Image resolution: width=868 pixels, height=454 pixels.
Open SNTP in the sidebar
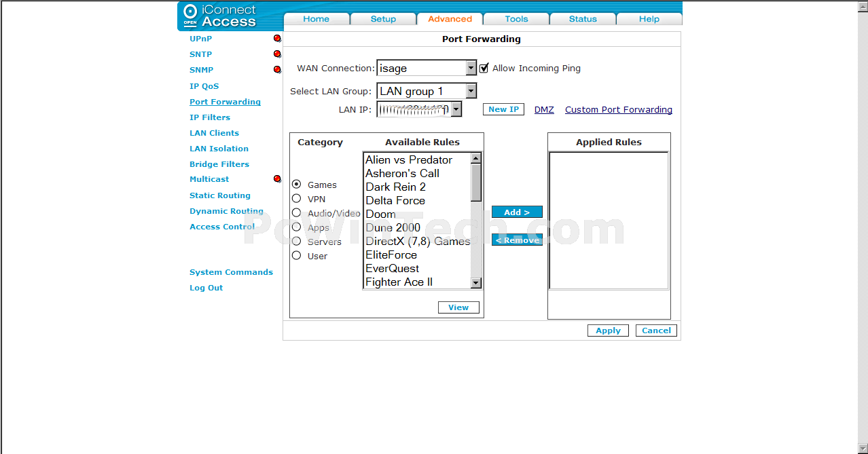click(200, 54)
